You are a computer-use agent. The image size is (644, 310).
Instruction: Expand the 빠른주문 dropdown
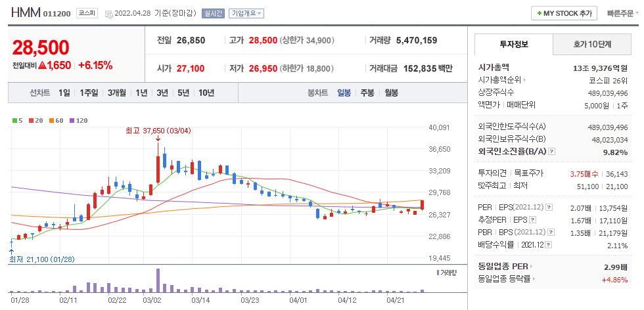tap(623, 13)
